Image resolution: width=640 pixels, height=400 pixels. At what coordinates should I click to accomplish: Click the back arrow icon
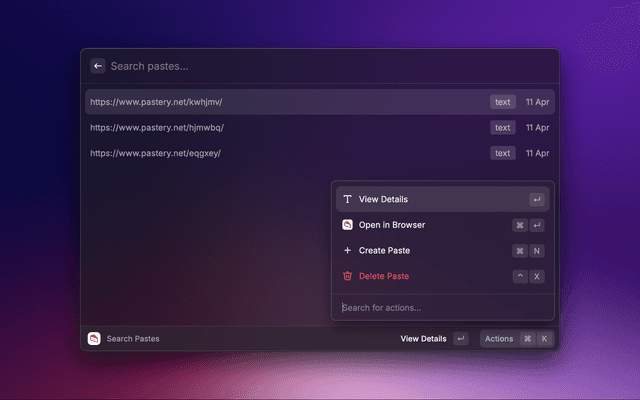(98, 66)
